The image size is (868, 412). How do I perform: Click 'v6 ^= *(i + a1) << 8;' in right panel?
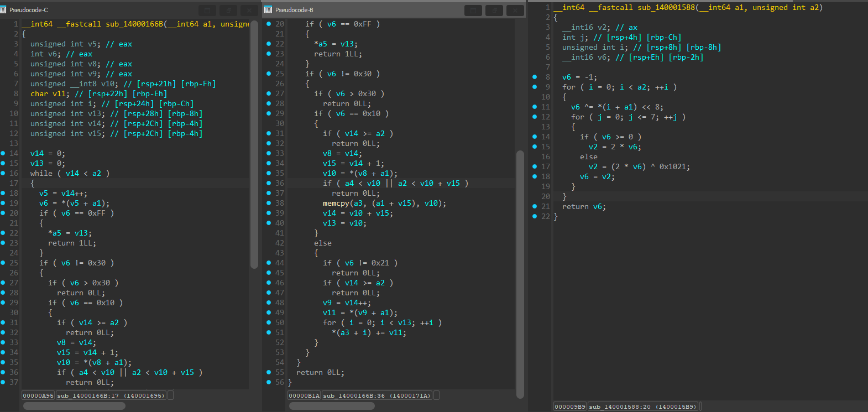(617, 107)
